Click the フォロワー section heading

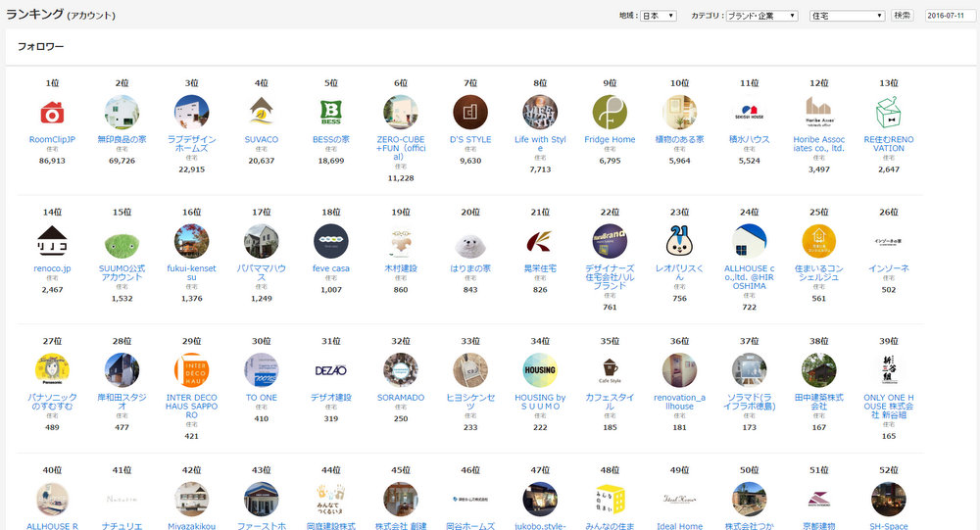pos(40,47)
